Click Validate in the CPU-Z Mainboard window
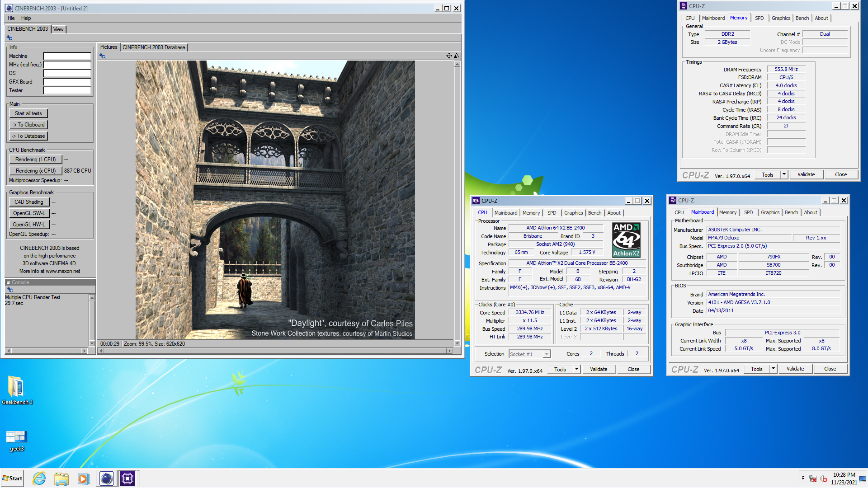 [x=795, y=369]
